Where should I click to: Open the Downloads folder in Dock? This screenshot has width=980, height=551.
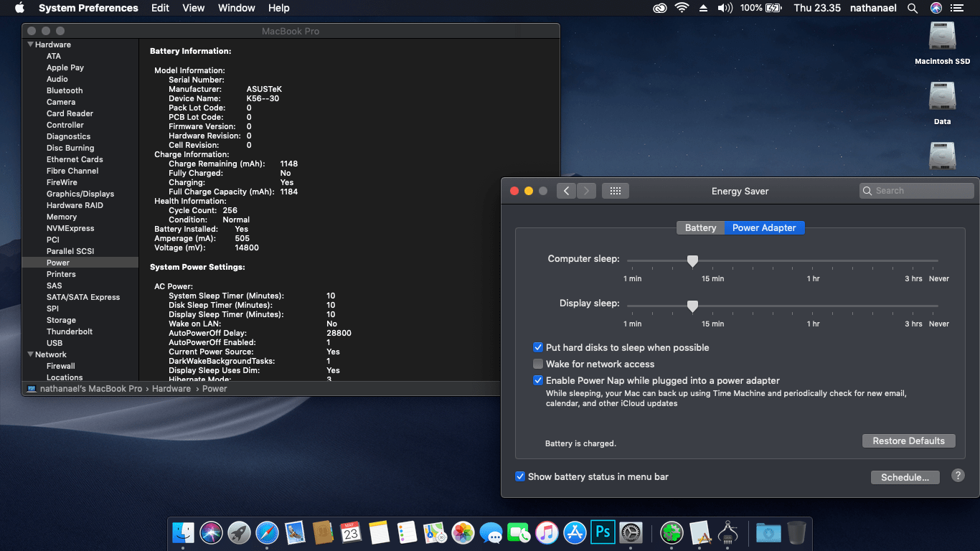768,532
